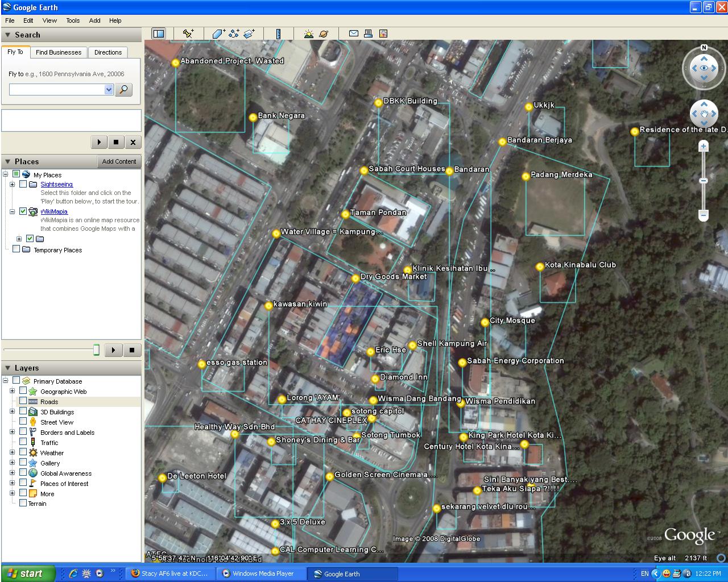Click the Add Placemark pushpin tool
This screenshot has height=582, width=728.
188,34
